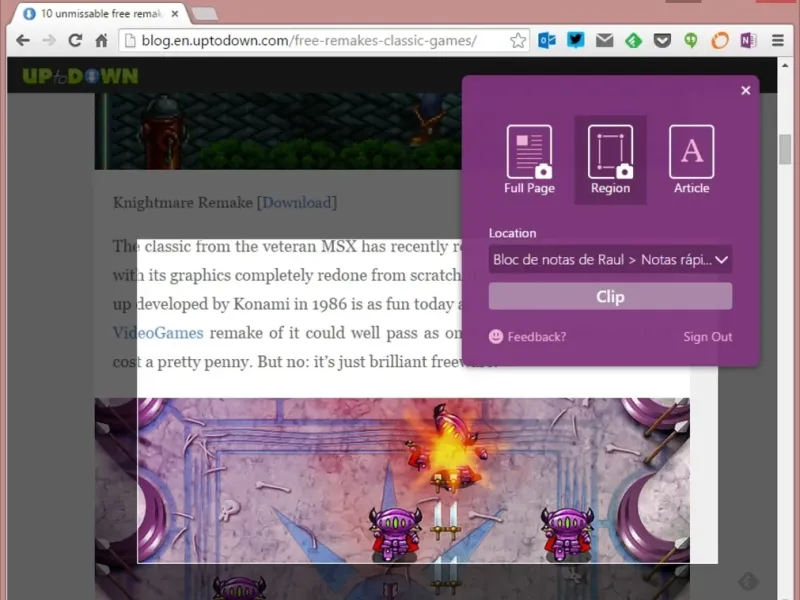Click the 'Knightmare Remake' heading text
This screenshot has width=800, height=600.
coord(183,203)
